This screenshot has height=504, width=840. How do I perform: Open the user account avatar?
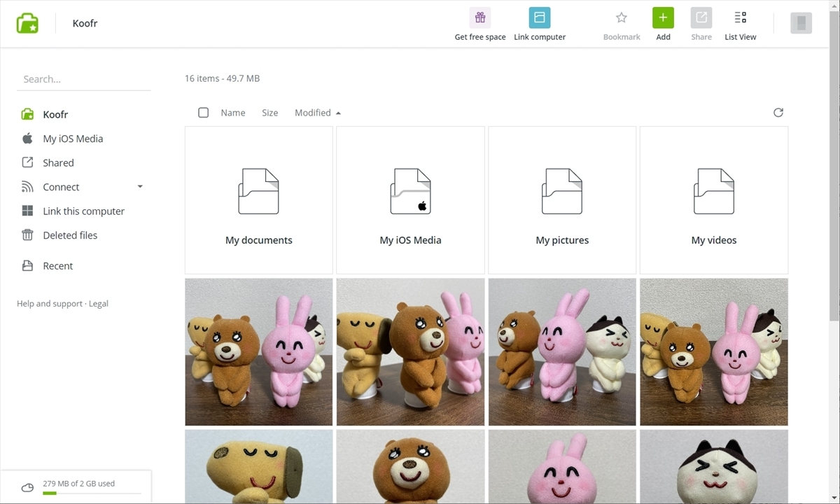coord(801,23)
